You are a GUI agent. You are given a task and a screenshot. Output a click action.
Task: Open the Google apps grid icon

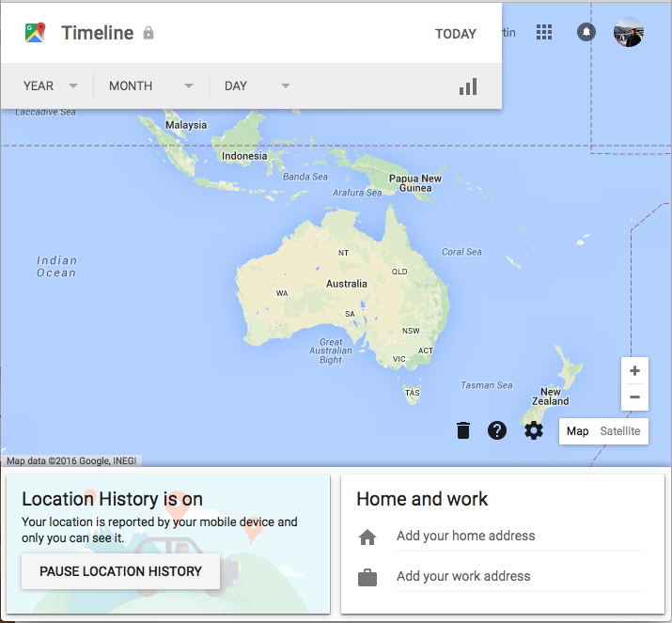click(544, 32)
